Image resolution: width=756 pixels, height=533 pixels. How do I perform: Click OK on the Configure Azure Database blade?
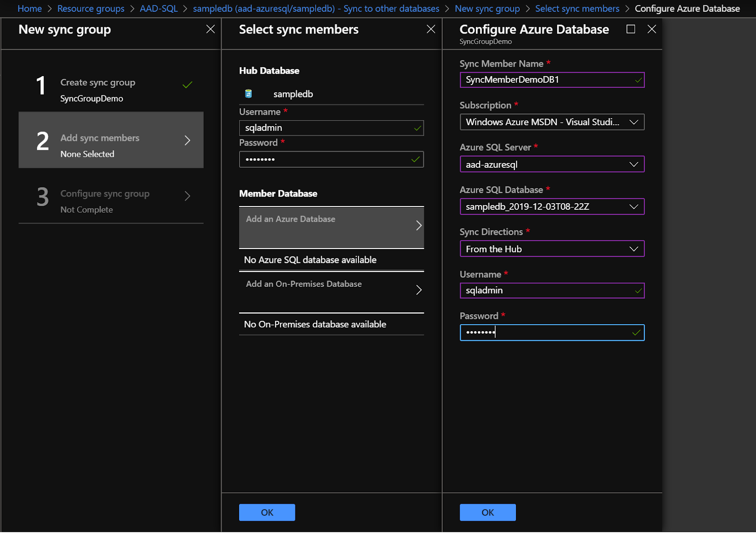point(487,512)
